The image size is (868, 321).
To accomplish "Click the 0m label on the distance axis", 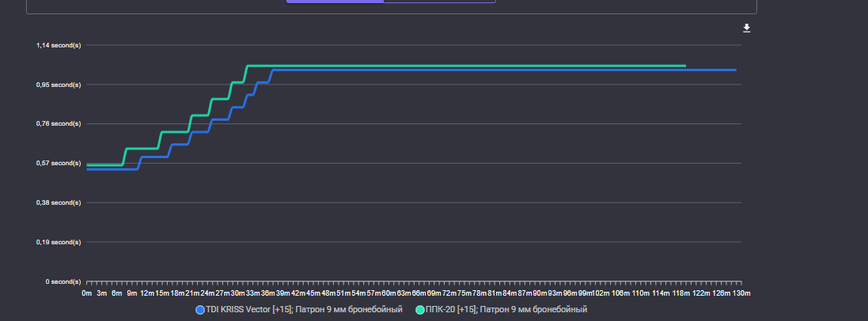I will [87, 293].
